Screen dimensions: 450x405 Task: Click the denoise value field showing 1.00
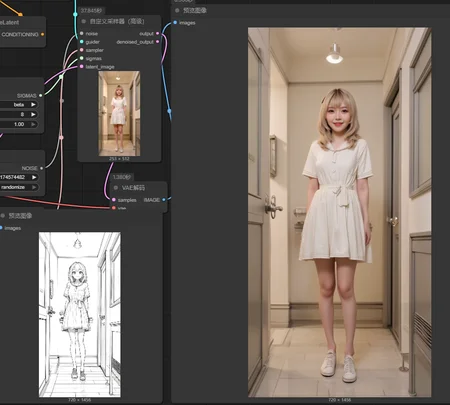pos(18,124)
